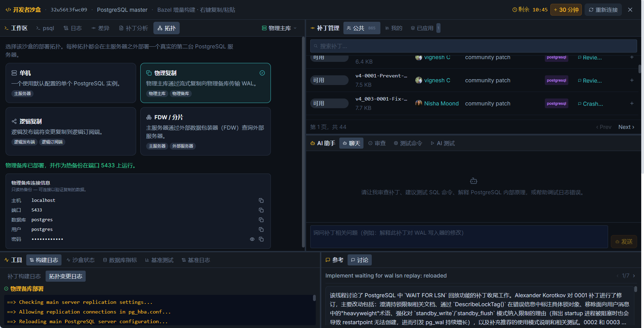Select the Standalone (单机) topology card
Screen dimensions: 644x328
click(71, 83)
